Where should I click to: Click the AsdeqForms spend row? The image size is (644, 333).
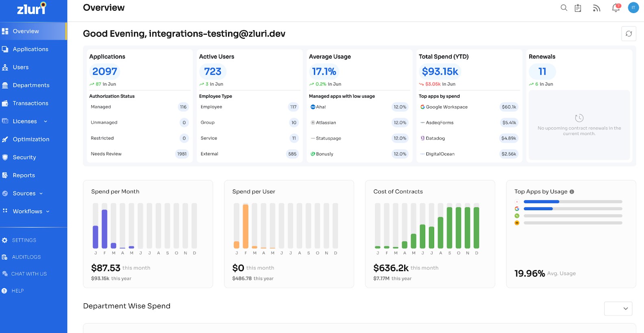469,123
